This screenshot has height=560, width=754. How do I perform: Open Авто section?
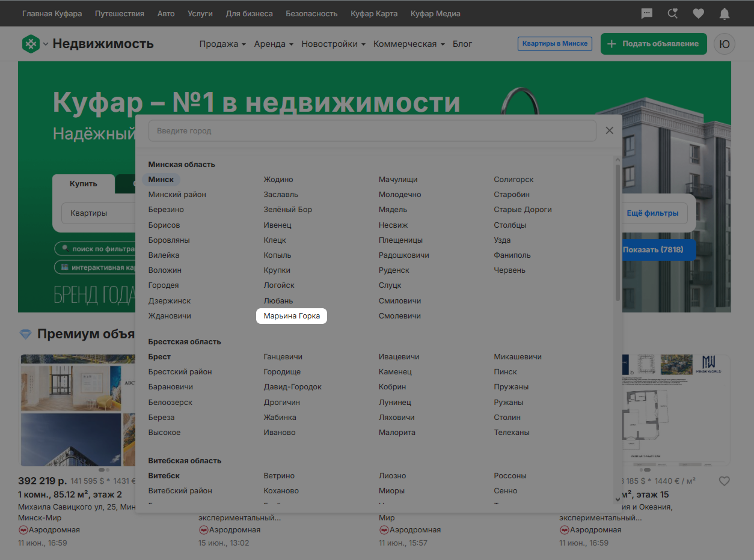[x=166, y=13]
